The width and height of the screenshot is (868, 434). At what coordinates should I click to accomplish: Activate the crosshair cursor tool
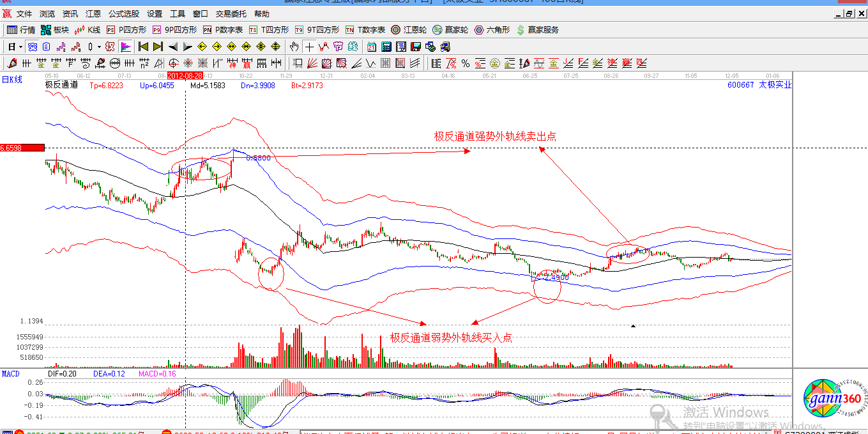309,47
